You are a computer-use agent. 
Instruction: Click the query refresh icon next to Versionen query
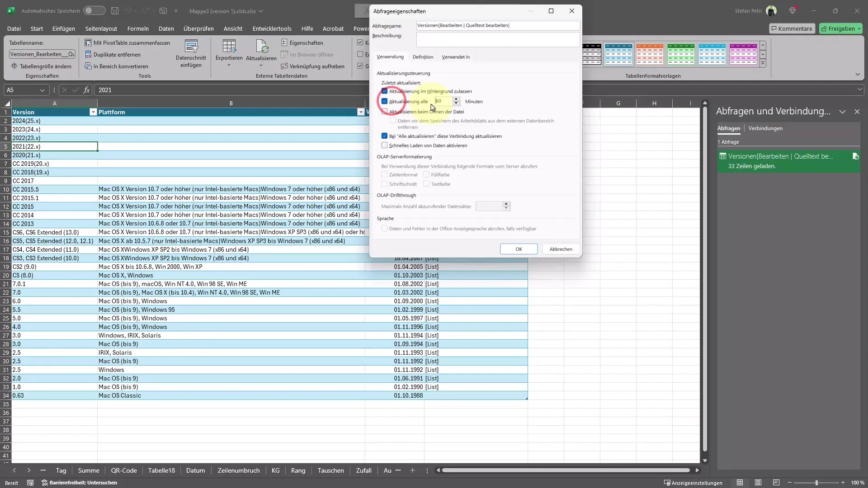tap(855, 156)
